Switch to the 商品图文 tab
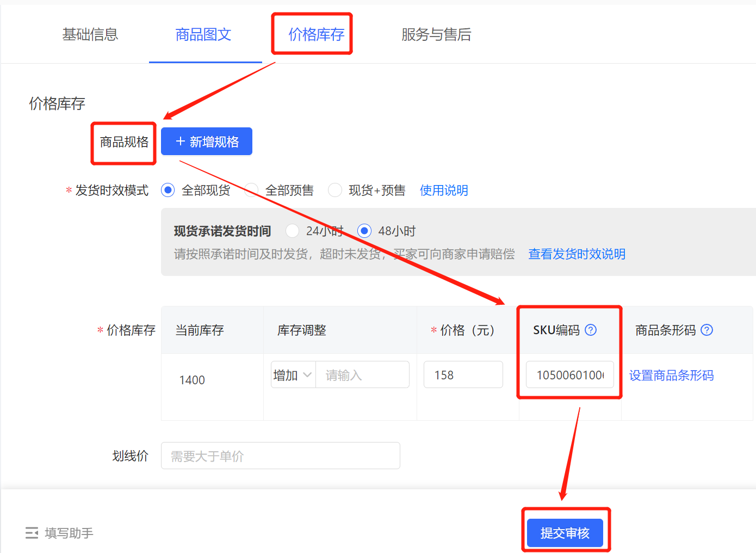756x553 pixels. (x=203, y=34)
